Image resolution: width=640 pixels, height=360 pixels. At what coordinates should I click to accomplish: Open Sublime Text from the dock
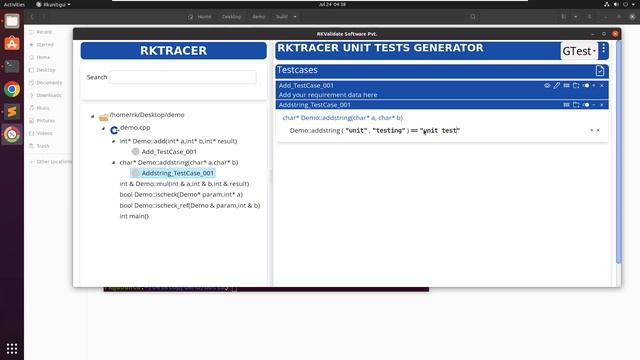pyautogui.click(x=12, y=111)
